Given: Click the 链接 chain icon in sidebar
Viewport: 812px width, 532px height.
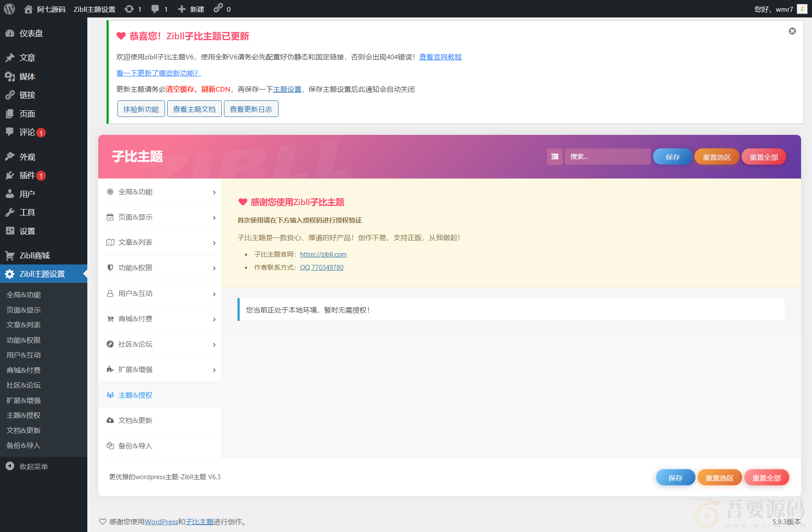Looking at the screenshot, I should 10,95.
